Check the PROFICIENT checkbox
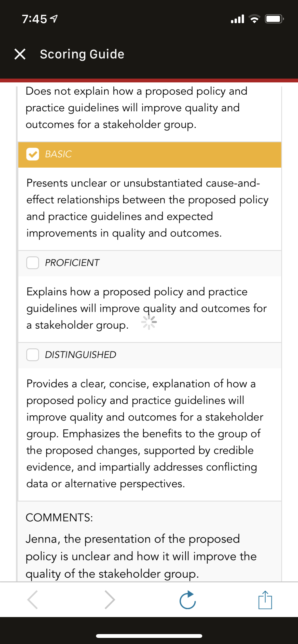298x644 pixels. 33,263
